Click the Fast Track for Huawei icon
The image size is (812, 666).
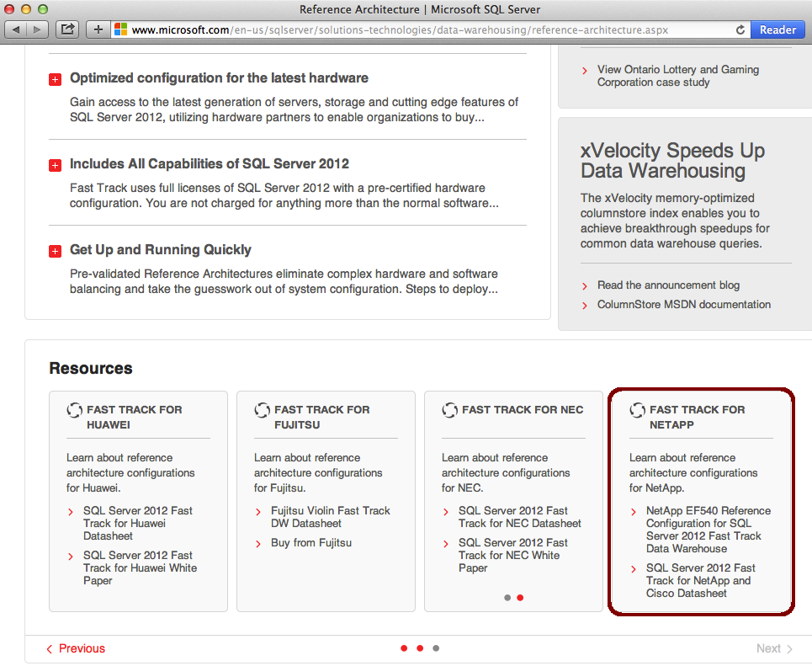pyautogui.click(x=75, y=410)
